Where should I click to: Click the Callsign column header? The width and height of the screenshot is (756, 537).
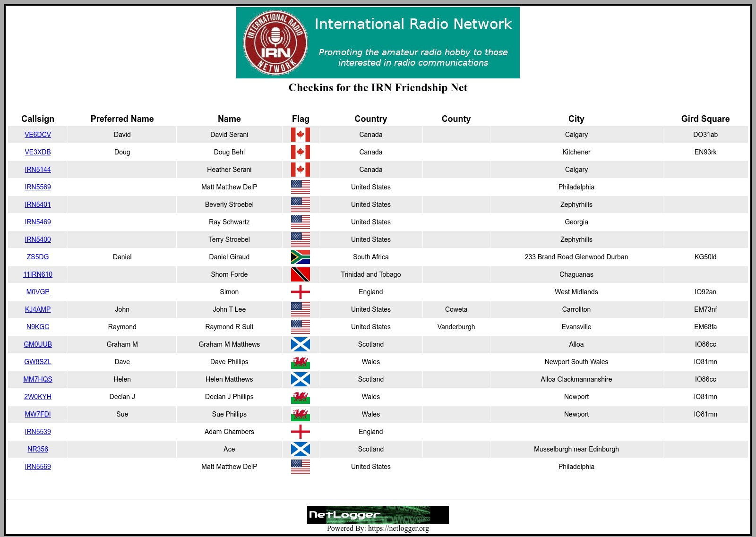[38, 119]
